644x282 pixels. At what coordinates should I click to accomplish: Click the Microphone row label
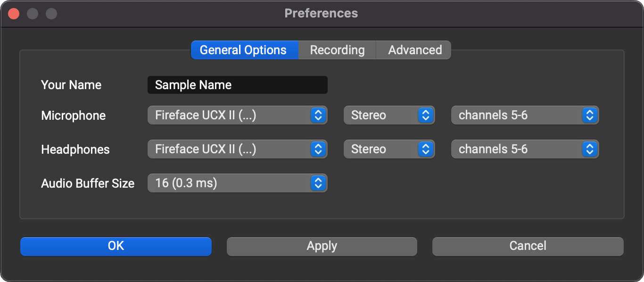coord(74,116)
